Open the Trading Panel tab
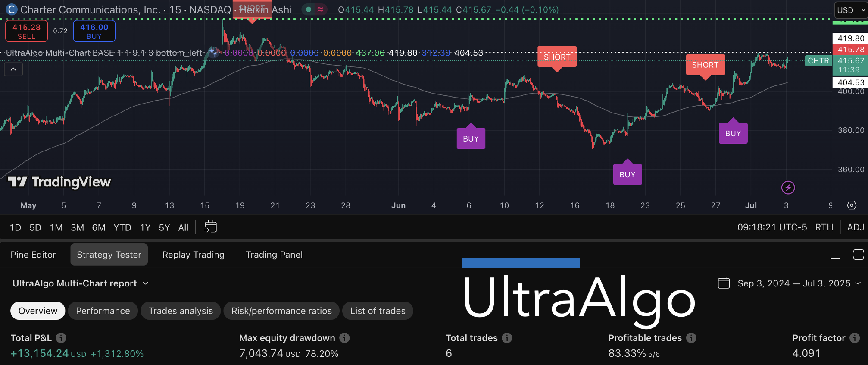Screen dimensions: 868x365 274,255
